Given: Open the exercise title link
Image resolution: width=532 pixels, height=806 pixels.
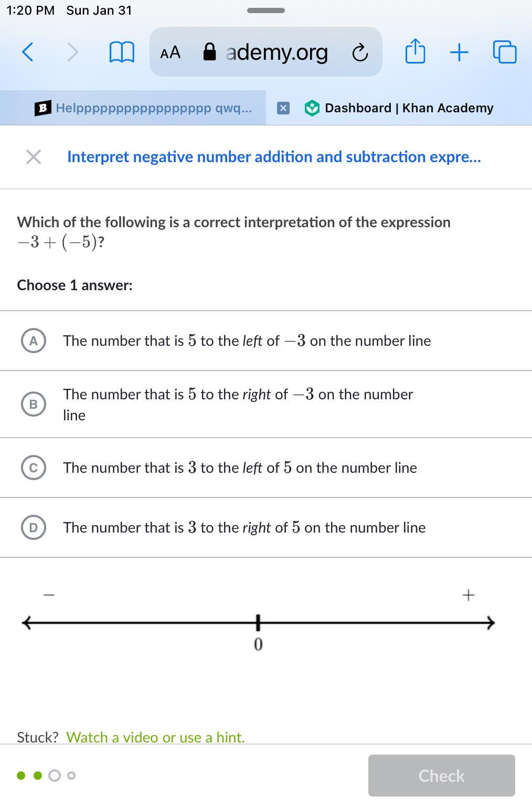Looking at the screenshot, I should (x=274, y=157).
